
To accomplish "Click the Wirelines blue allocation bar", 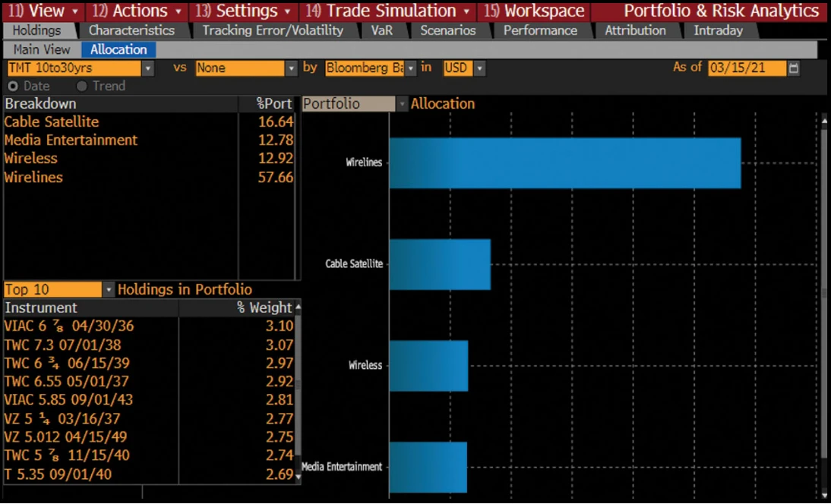I will (x=565, y=163).
